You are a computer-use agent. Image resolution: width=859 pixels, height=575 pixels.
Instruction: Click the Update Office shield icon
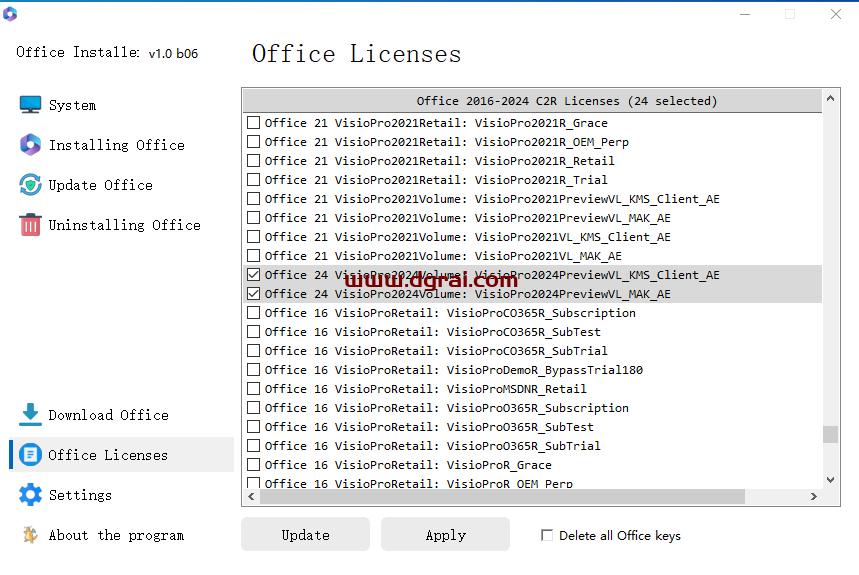tap(30, 185)
